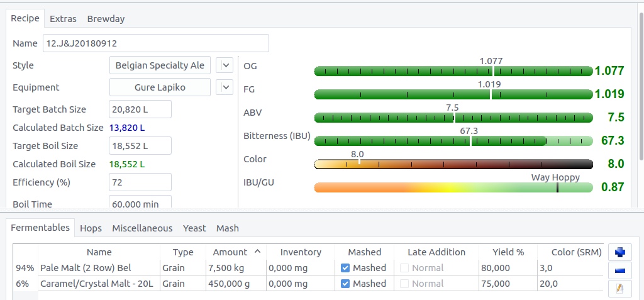The image size is (644, 300).
Task: Click the recipe Name text field
Action: (155, 43)
